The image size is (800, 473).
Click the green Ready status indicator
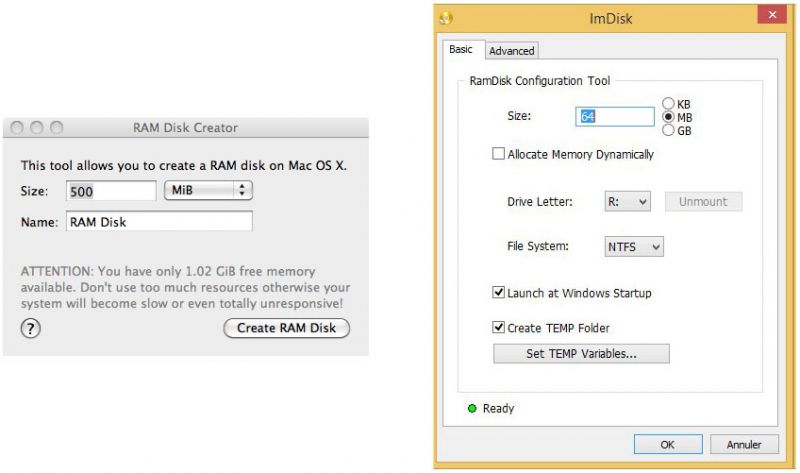pos(472,408)
